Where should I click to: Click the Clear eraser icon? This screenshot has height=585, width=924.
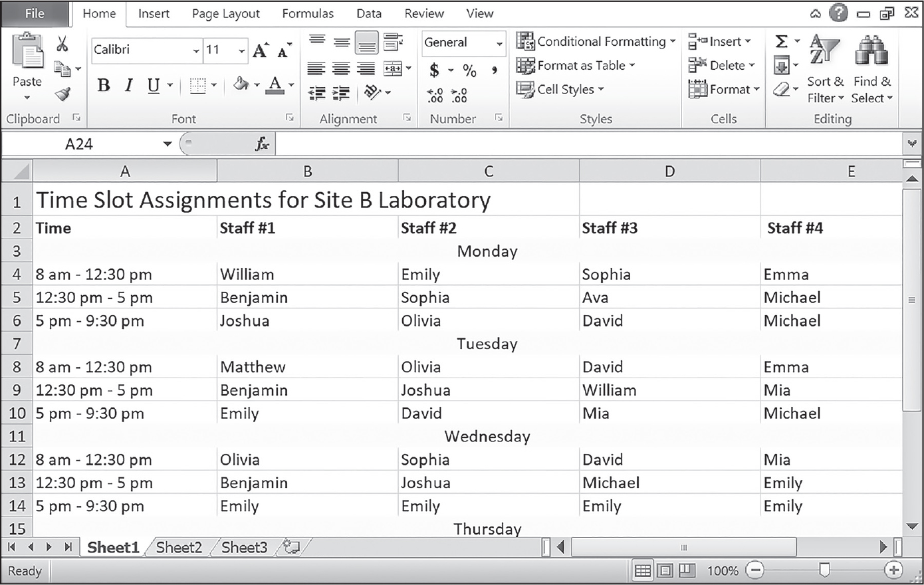(x=782, y=89)
